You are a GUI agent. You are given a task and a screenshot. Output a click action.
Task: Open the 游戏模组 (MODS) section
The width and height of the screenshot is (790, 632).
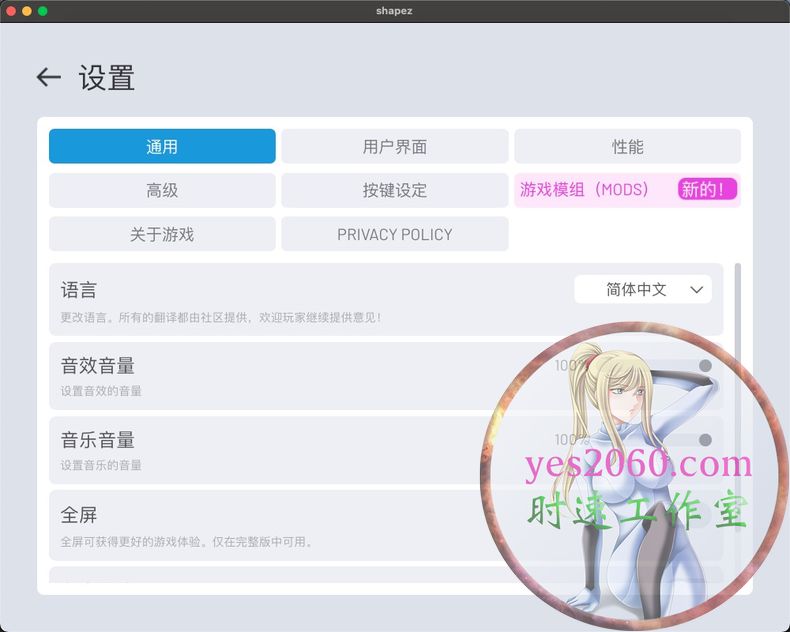(585, 190)
